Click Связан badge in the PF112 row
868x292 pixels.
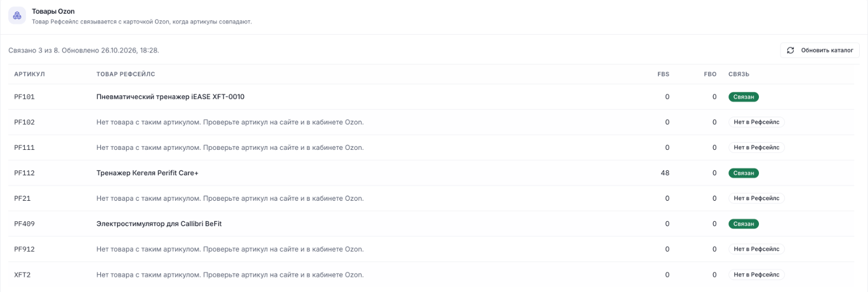point(743,173)
